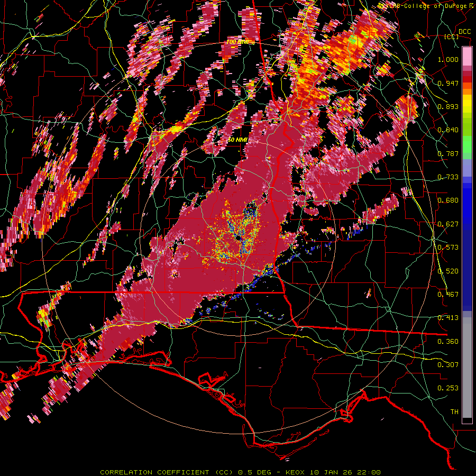
Task: Click the gray lower color bar segment
Action: pos(467,368)
